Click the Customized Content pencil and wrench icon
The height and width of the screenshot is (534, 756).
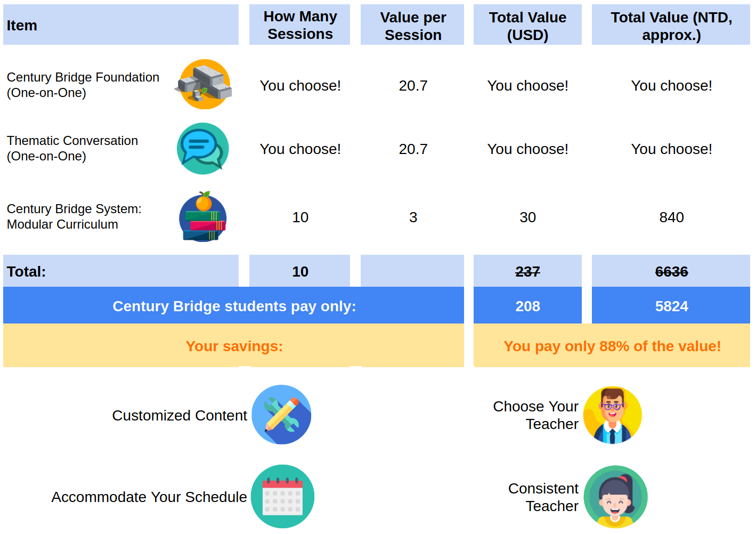click(281, 415)
